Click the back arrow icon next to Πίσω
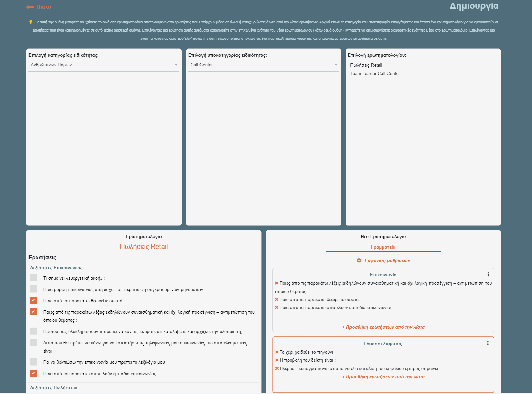Viewport: 532px width, 394px height. coord(30,7)
